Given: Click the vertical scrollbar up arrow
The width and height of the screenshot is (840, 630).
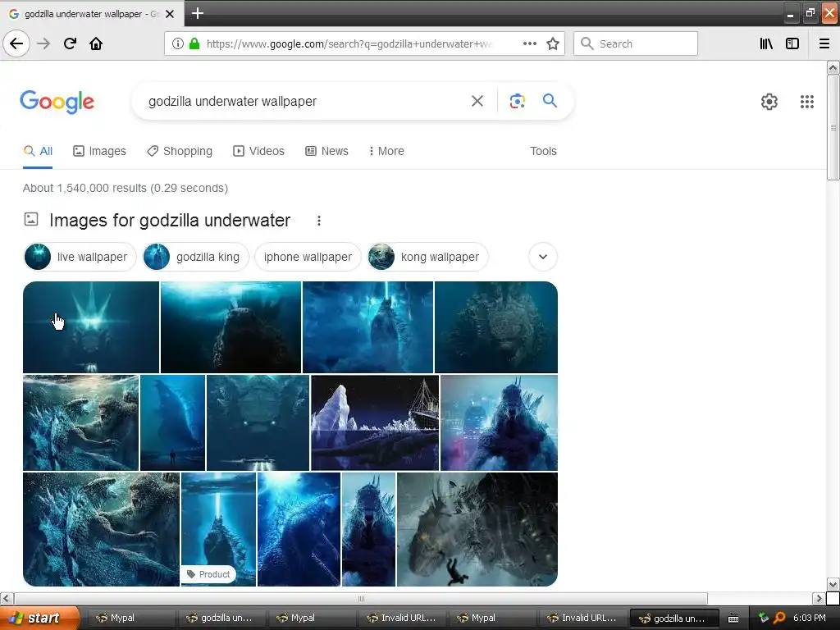Looking at the screenshot, I should click(833, 67).
